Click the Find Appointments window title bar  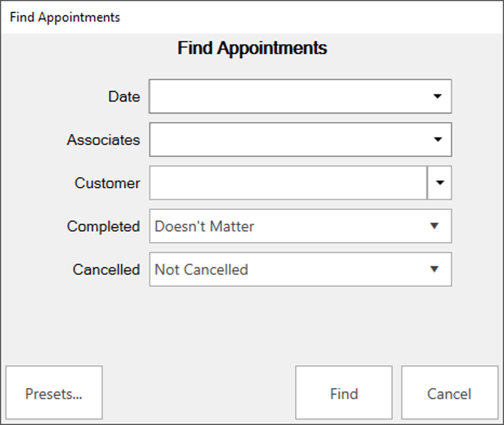[251, 17]
